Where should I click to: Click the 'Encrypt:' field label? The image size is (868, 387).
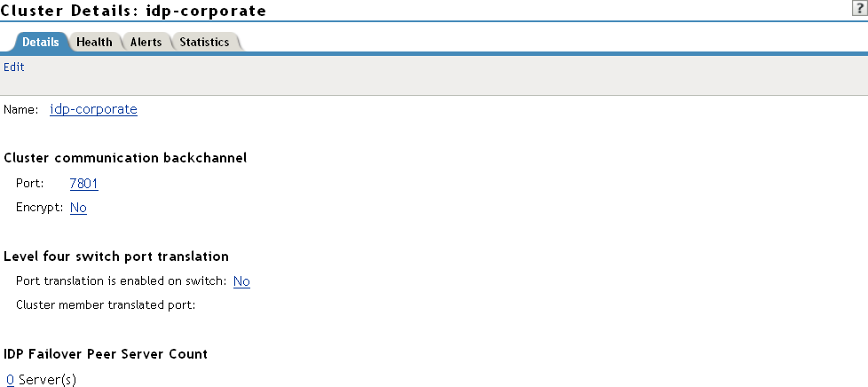coord(40,208)
